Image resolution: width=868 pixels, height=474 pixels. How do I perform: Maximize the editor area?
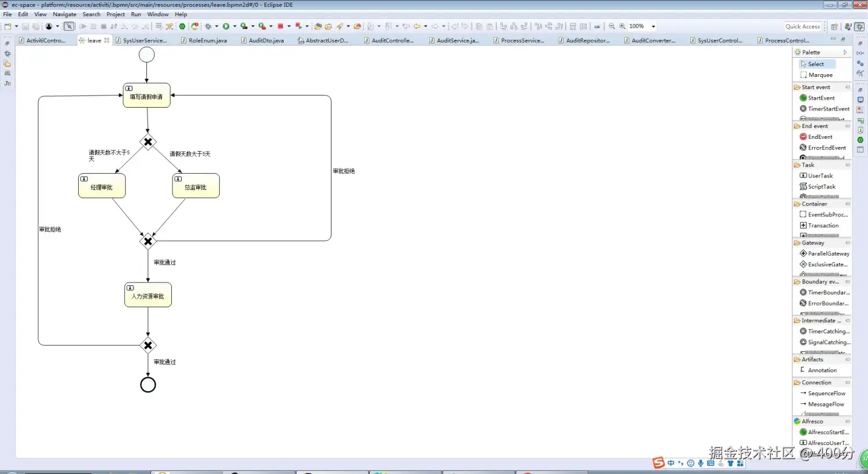point(843,39)
